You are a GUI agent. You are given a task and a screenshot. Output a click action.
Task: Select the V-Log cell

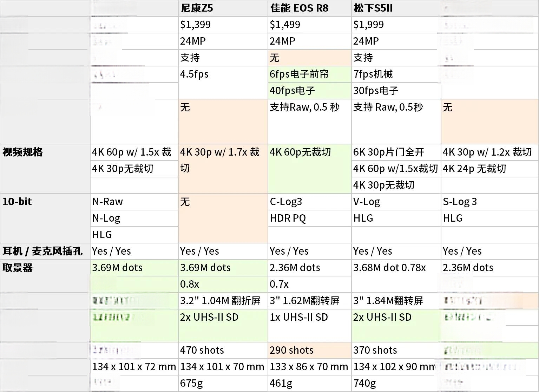(x=396, y=202)
